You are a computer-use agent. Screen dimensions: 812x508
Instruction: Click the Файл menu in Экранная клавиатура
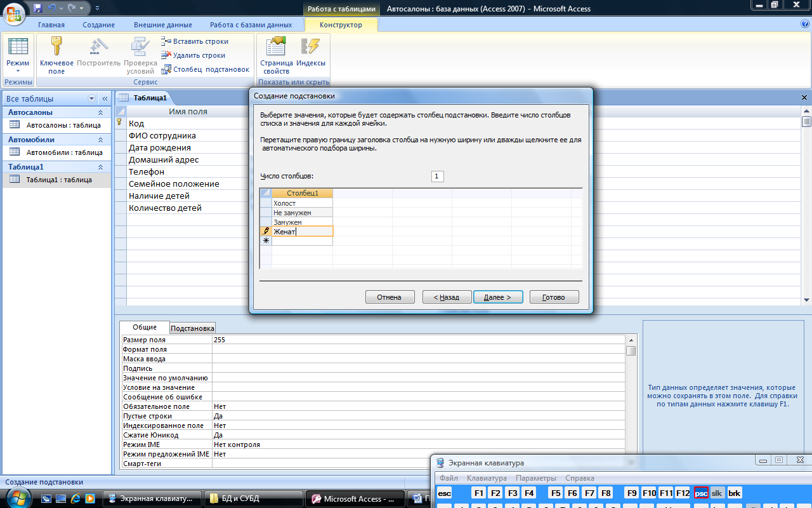449,478
